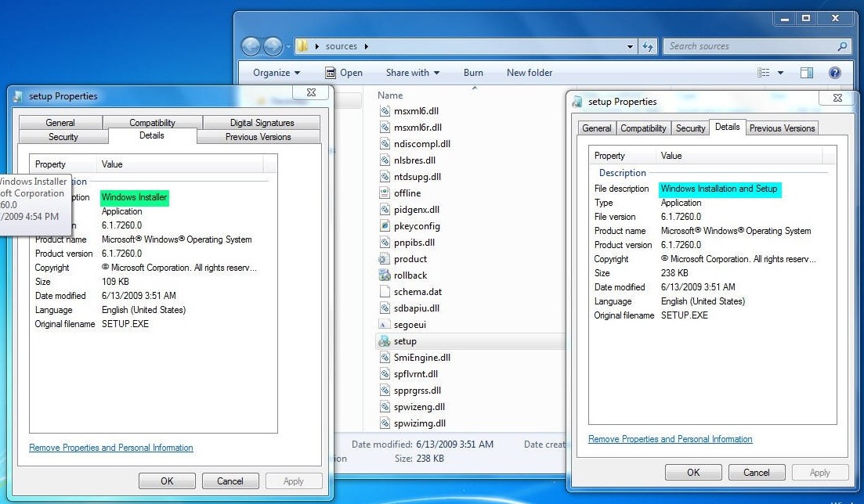Open the Help question mark icon
The width and height of the screenshot is (864, 504).
[x=835, y=73]
